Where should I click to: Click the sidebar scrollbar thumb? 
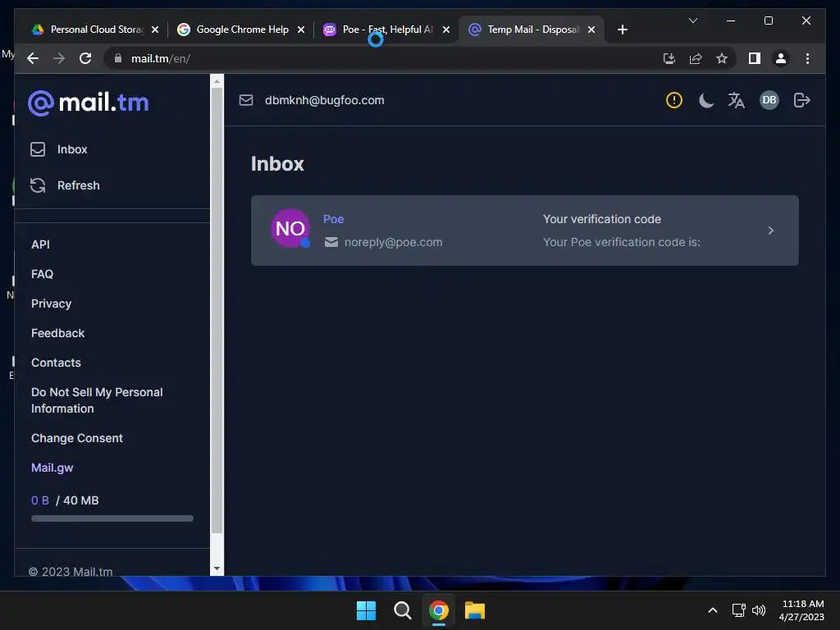[217, 311]
